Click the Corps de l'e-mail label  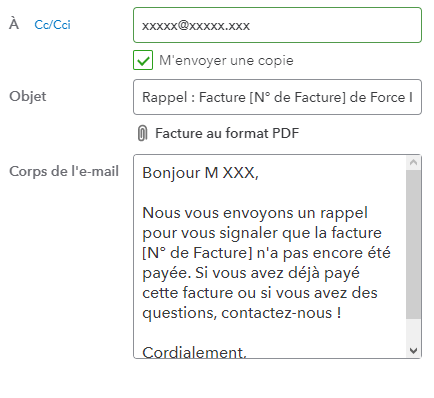pyautogui.click(x=64, y=171)
